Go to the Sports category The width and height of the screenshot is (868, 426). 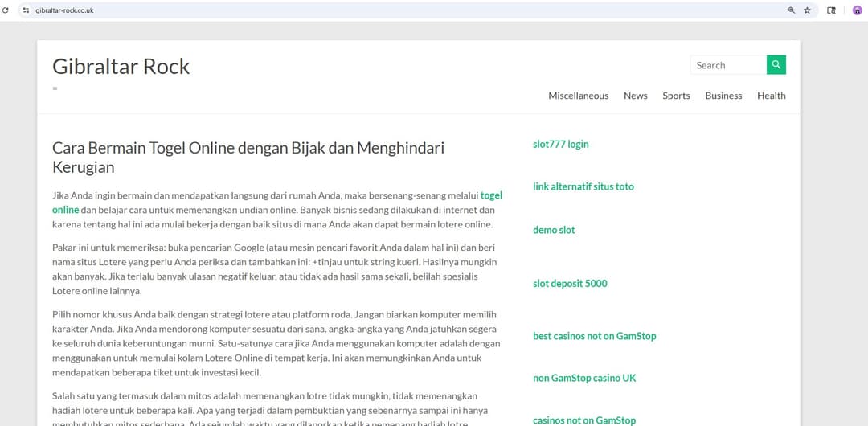(x=676, y=96)
